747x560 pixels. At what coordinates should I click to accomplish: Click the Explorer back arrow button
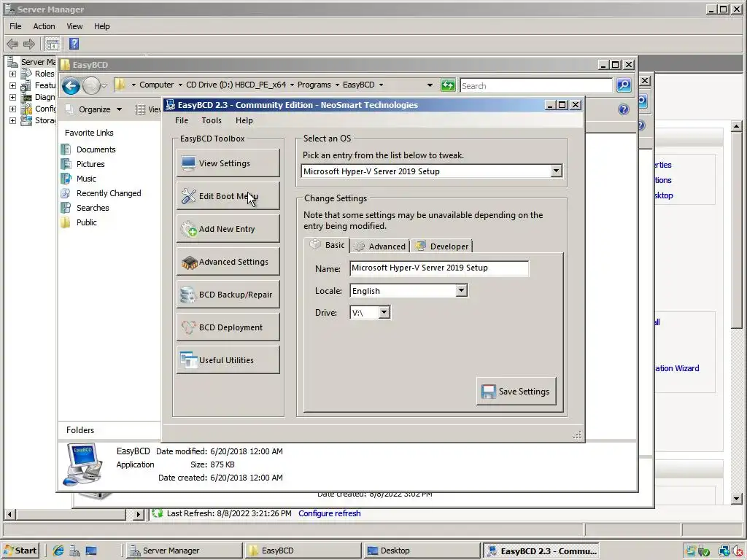pos(71,86)
